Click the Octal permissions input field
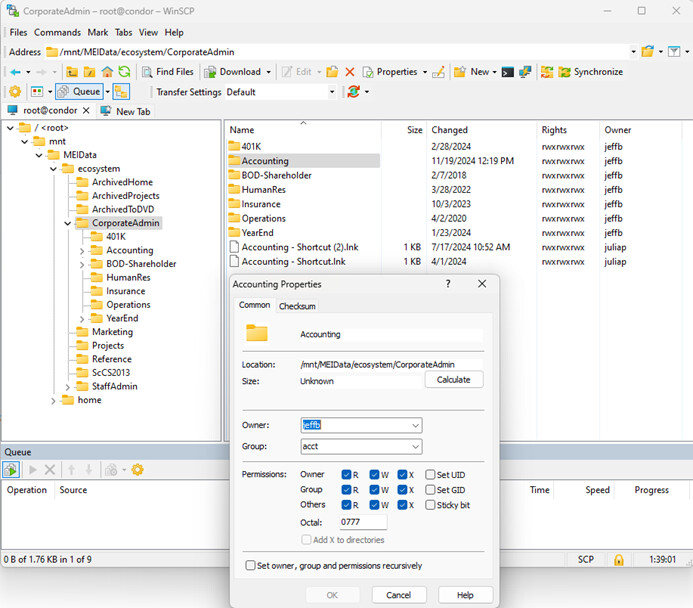The image size is (693, 608). 363,522
